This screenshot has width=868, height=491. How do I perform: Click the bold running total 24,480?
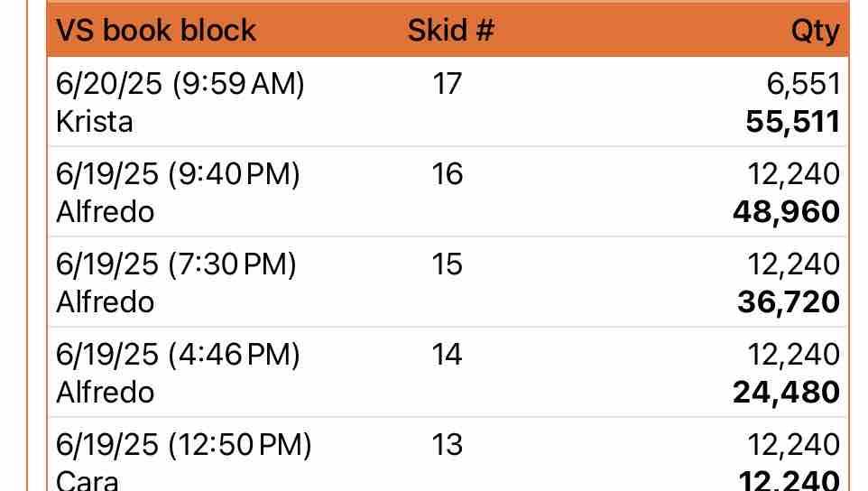tap(788, 393)
